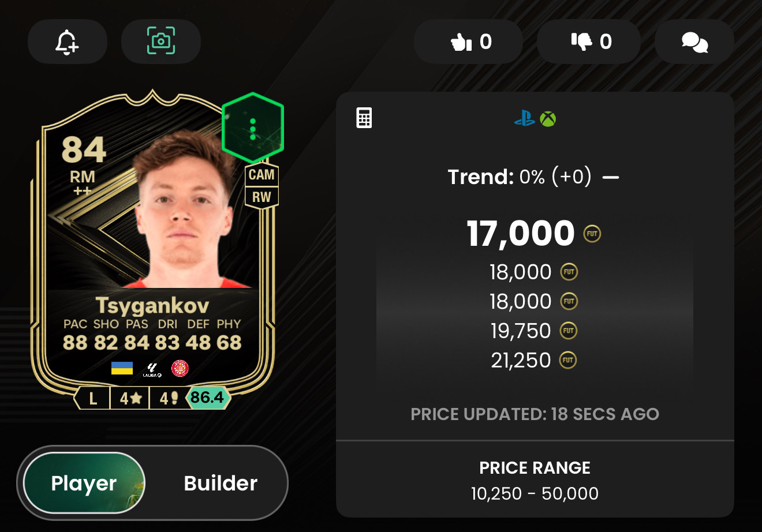Select the RW alternate position
Viewport: 762px width, 532px height.
tap(262, 197)
